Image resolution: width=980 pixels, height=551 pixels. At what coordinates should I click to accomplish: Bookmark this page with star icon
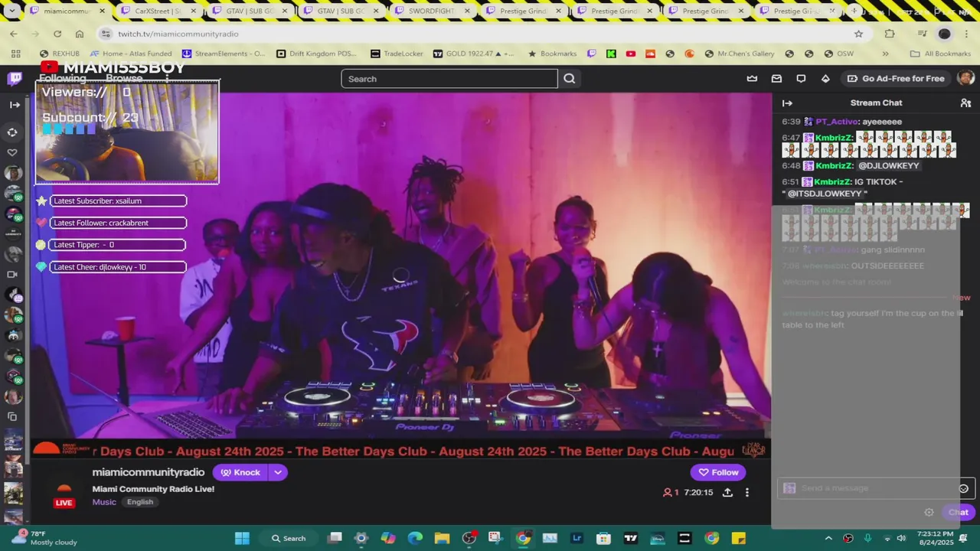pyautogui.click(x=858, y=34)
